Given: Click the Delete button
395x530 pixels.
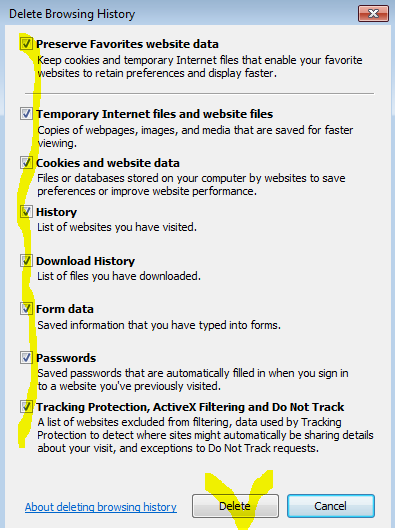Looking at the screenshot, I should click(235, 506).
